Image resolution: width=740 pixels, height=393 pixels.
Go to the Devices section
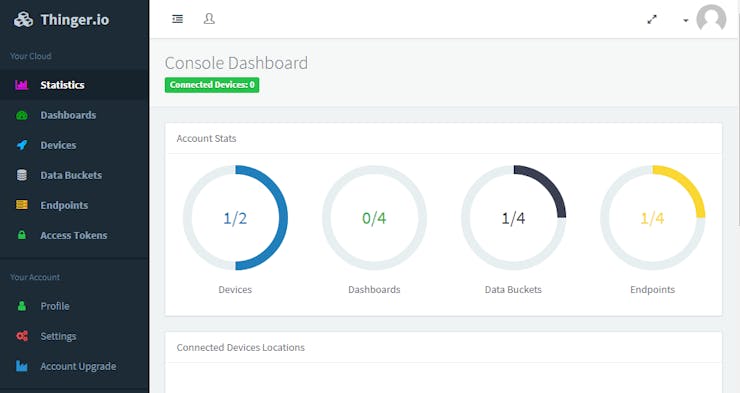(x=75, y=145)
